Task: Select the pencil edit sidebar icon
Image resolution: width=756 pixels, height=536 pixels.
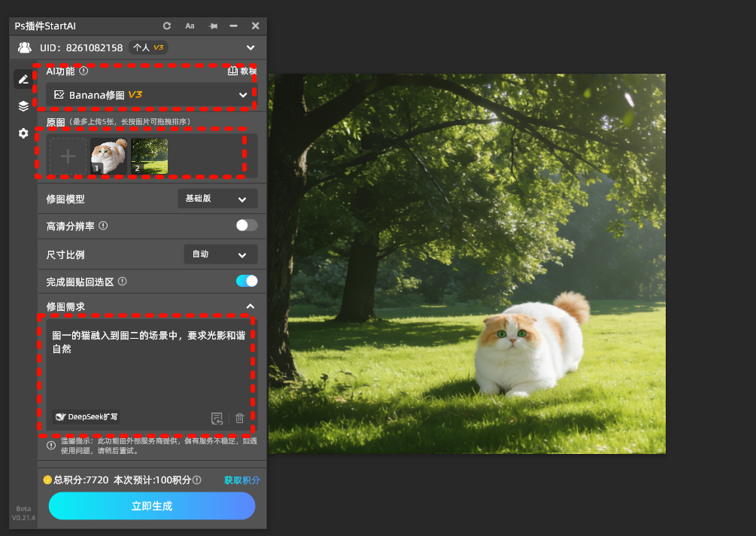Action: point(23,78)
